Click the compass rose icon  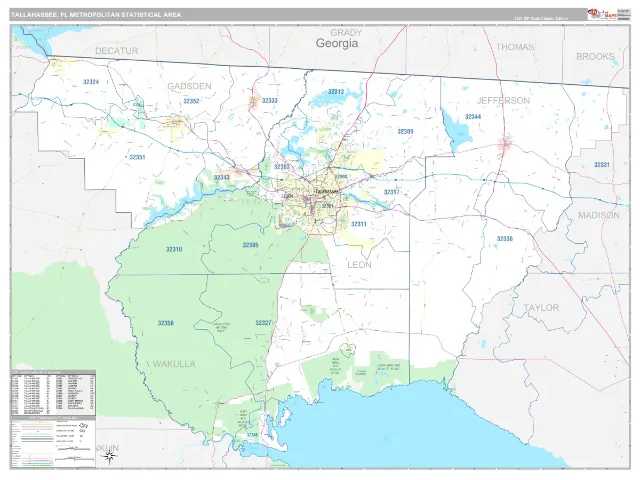click(x=109, y=457)
